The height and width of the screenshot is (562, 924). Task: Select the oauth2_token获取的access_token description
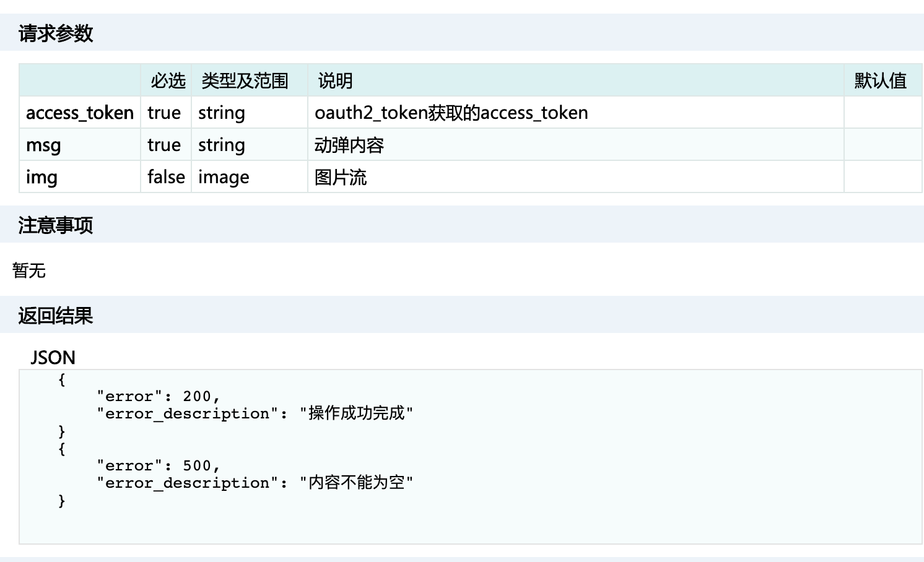451,113
